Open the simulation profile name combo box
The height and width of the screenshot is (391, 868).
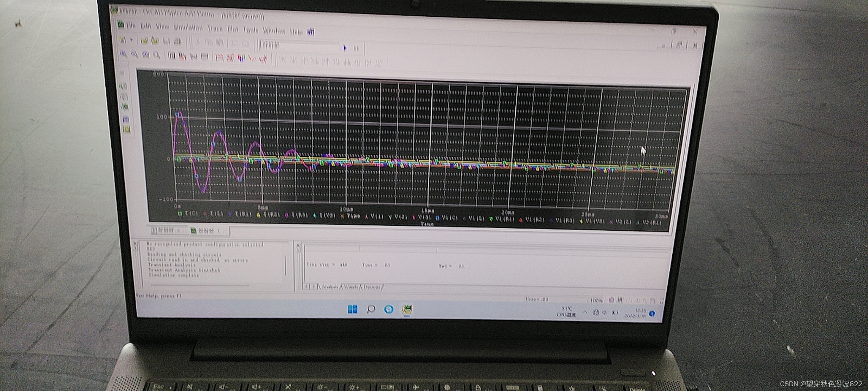point(300,46)
